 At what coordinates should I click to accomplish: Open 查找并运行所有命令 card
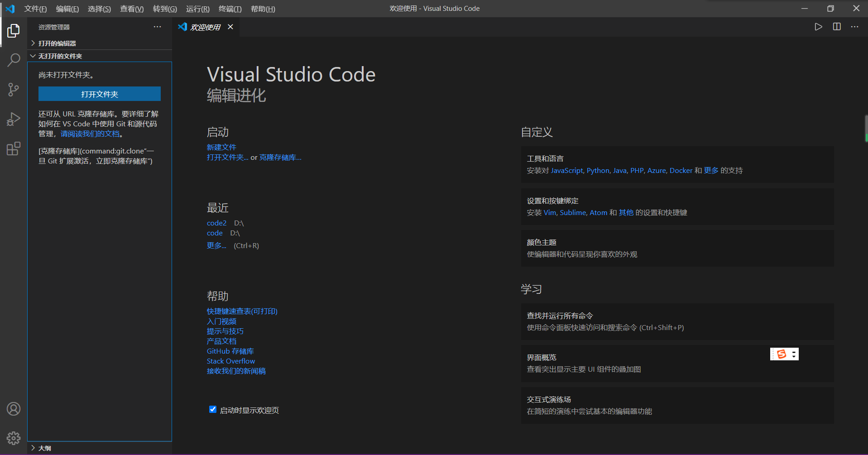(677, 321)
